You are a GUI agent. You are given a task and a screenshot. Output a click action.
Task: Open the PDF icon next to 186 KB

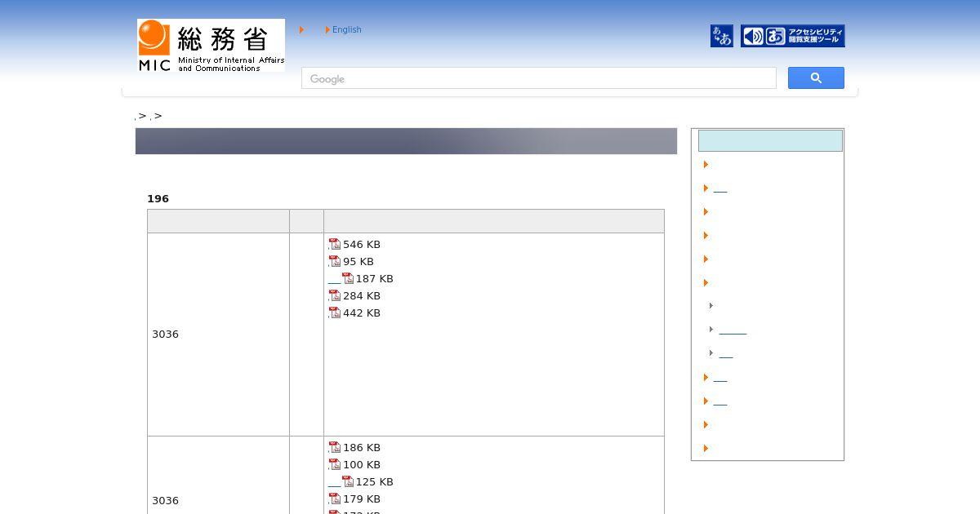[x=335, y=447]
